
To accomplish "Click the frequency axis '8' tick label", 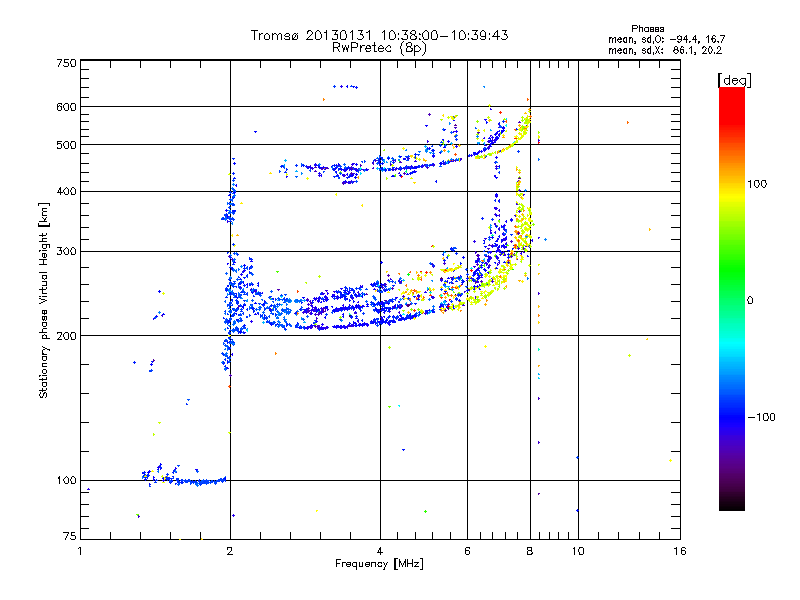I will click(530, 551).
